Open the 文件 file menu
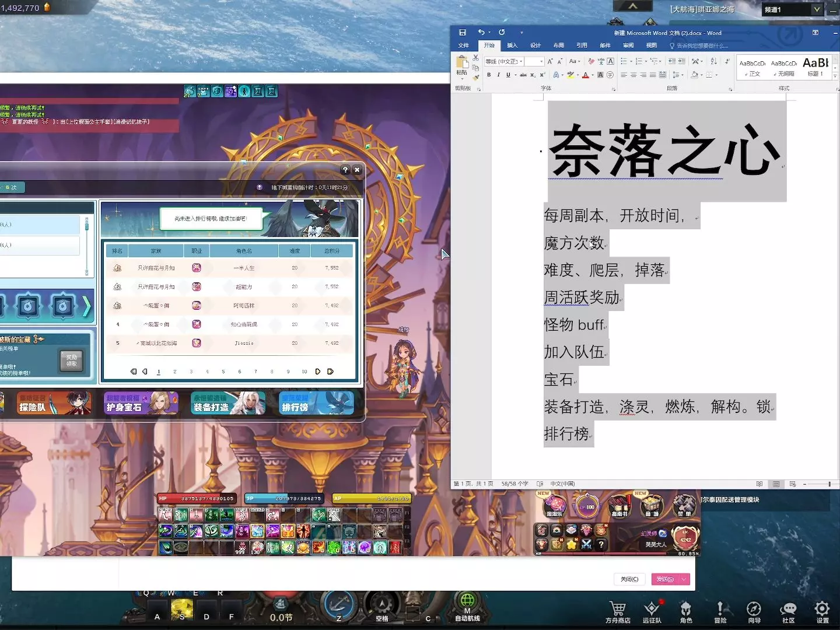Viewport: 840px width, 630px height. tap(464, 45)
